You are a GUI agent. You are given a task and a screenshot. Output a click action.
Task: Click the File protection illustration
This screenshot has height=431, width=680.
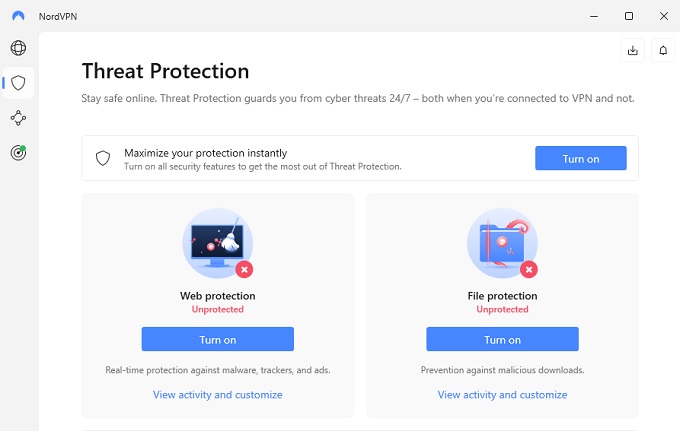pos(502,245)
